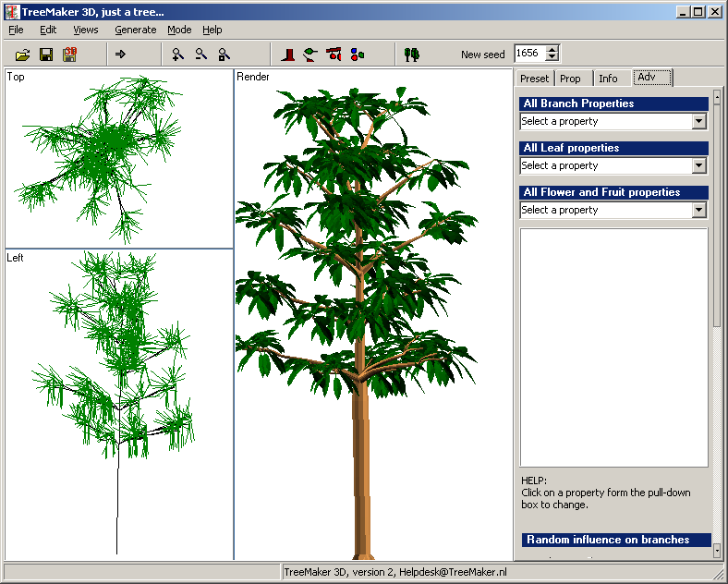Open the All Leaf properties dropdown

point(698,165)
